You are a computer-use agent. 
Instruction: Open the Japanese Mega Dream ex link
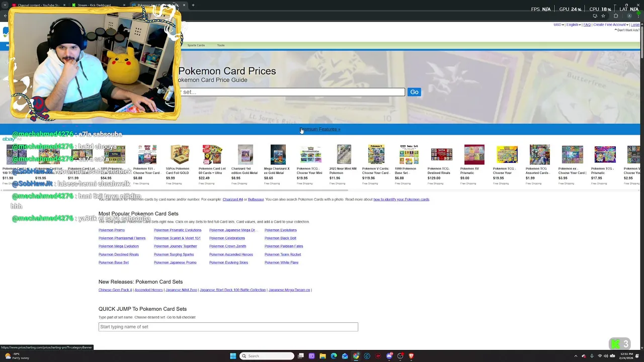coord(289,290)
